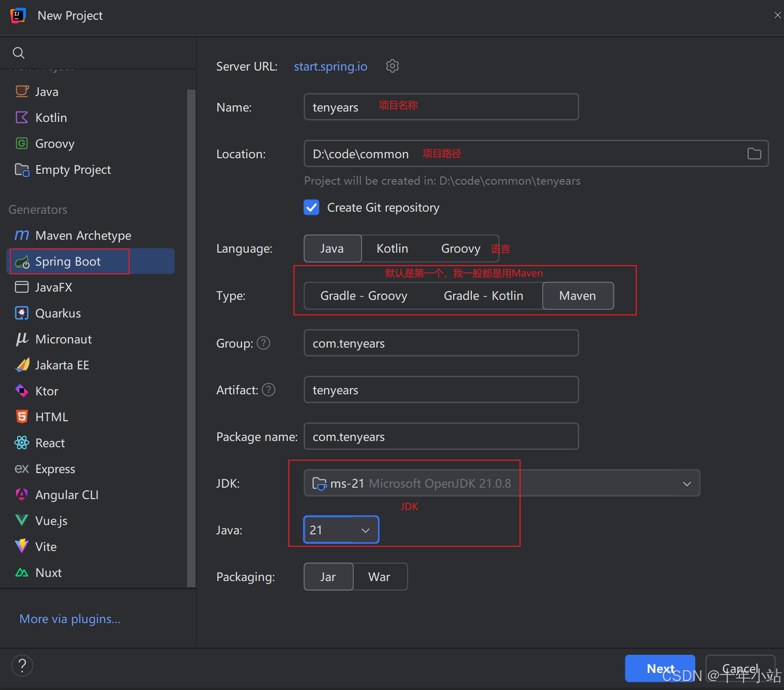Open the dialog help question mark button

pos(22,666)
